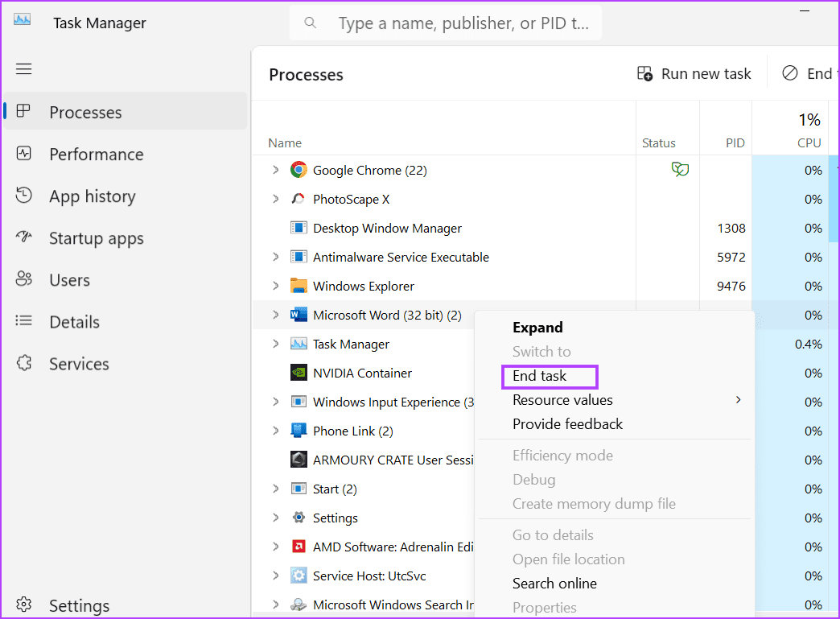Expand the Windows Input Experience group
Screen dimensions: 840x619
(x=275, y=402)
